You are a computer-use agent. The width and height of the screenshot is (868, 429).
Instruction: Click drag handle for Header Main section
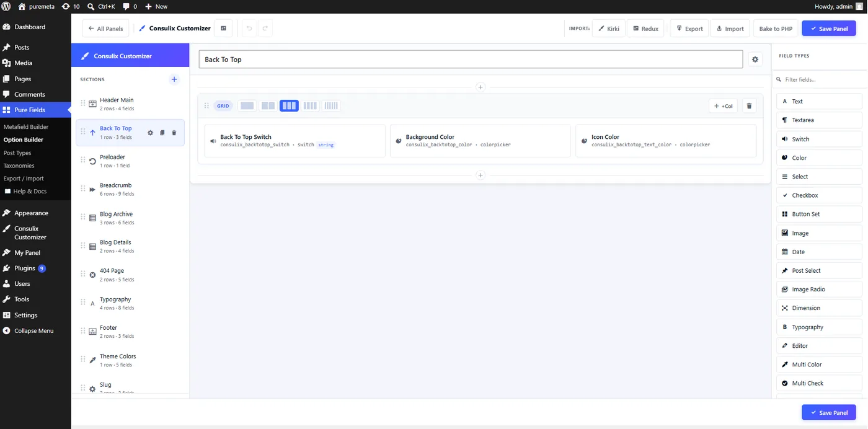point(83,104)
